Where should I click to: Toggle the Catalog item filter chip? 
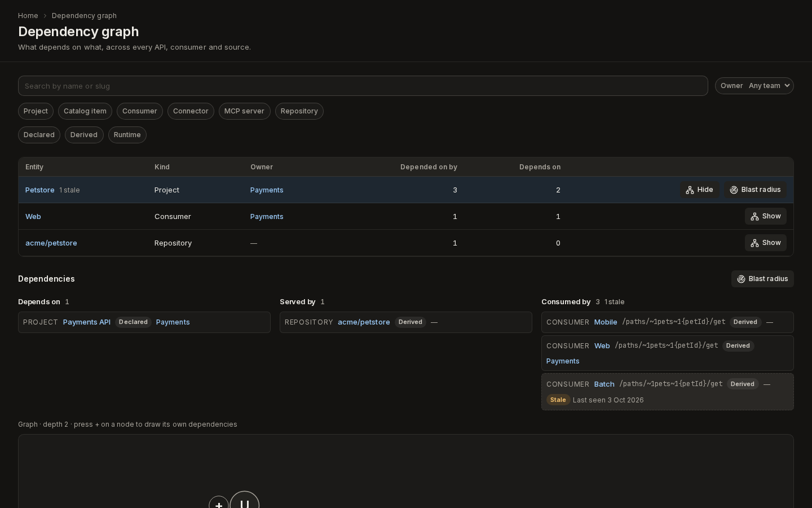click(x=85, y=111)
